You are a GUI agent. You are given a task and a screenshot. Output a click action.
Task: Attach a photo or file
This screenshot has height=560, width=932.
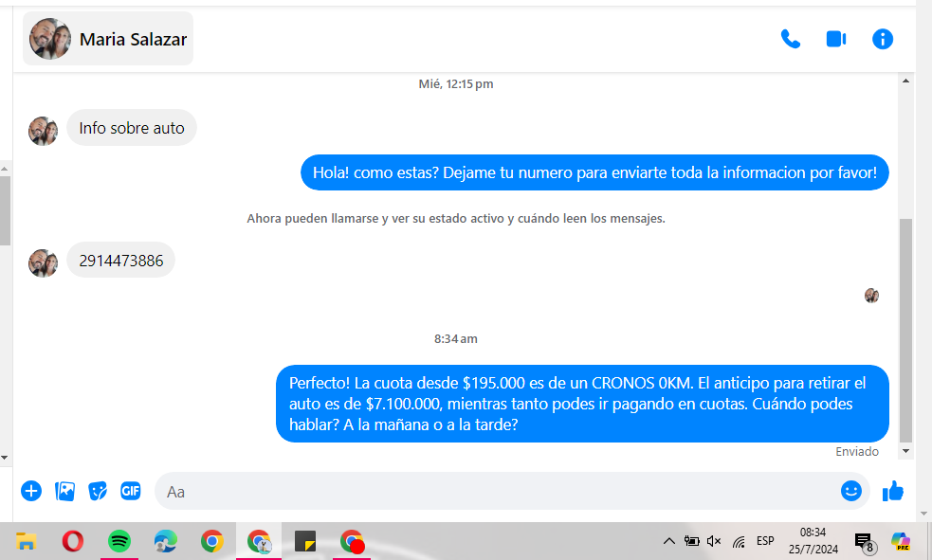tap(64, 491)
